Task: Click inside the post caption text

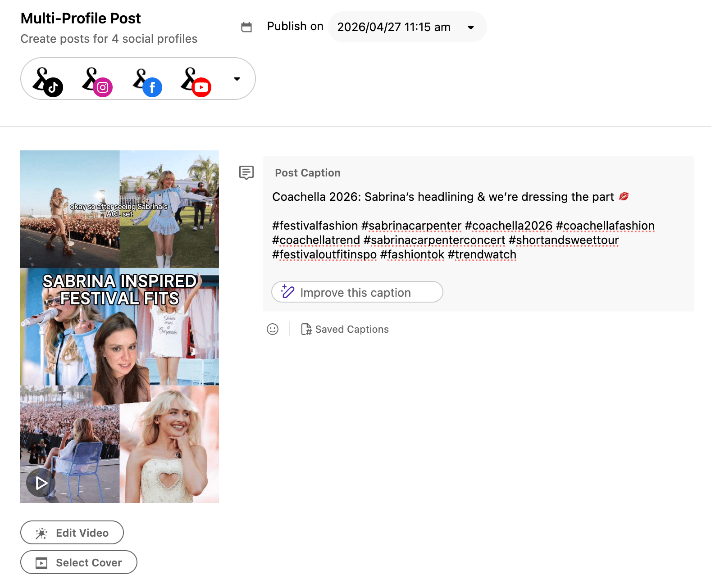Action: click(x=463, y=226)
